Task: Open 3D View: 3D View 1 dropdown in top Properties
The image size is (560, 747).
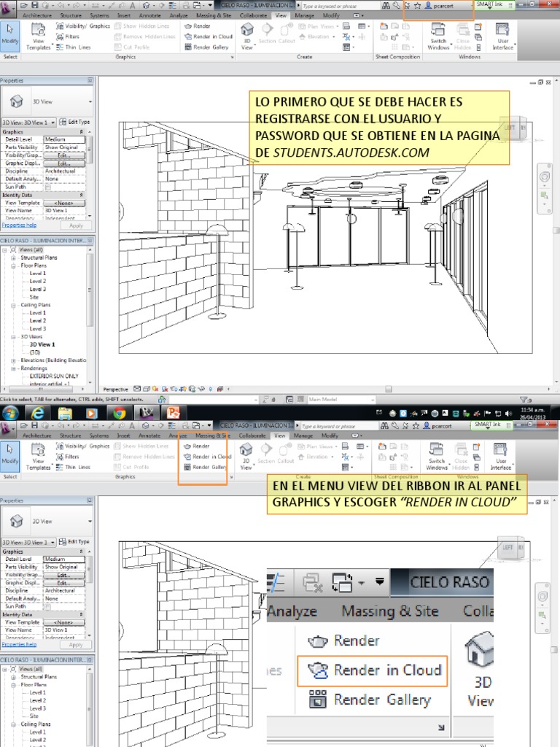Action: [28, 123]
